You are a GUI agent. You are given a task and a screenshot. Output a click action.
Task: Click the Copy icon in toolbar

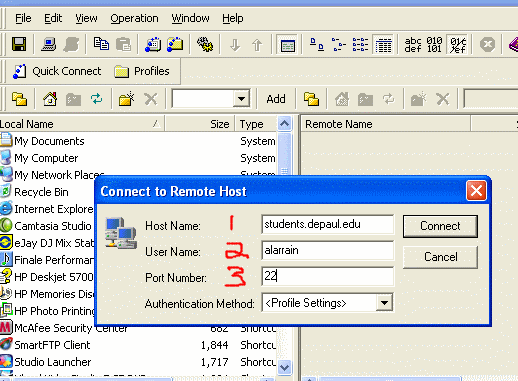click(101, 44)
